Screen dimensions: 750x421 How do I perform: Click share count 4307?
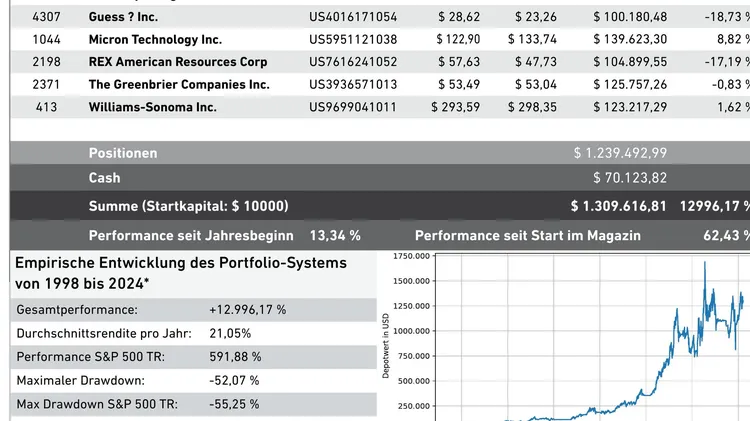46,17
